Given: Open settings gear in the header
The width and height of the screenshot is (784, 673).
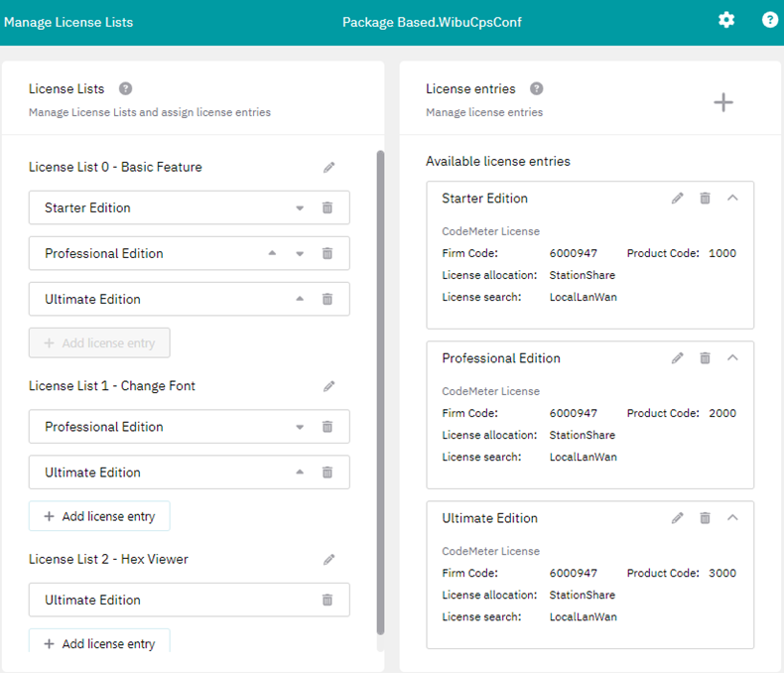Looking at the screenshot, I should point(726,20).
